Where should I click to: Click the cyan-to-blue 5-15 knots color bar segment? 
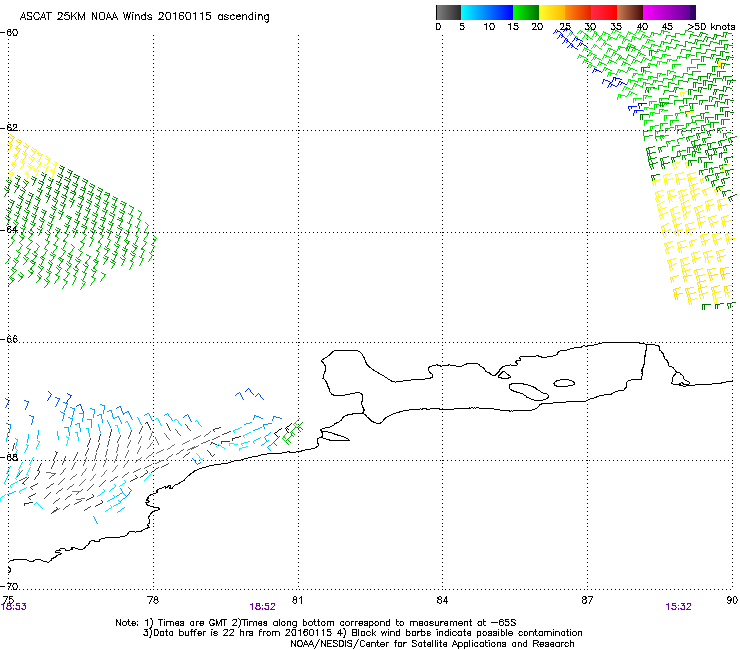pos(487,12)
